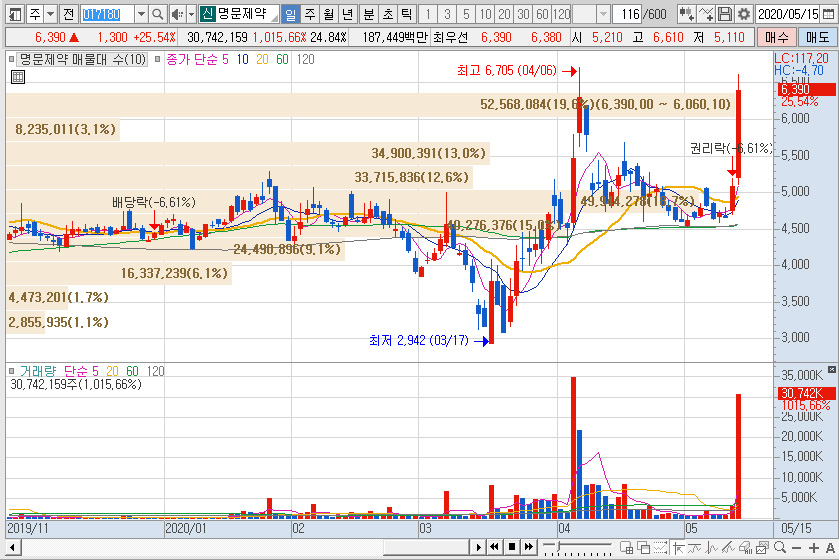Open the 주 market type dropdown arrow
Image resolution: width=839 pixels, height=560 pixels.
(50, 14)
